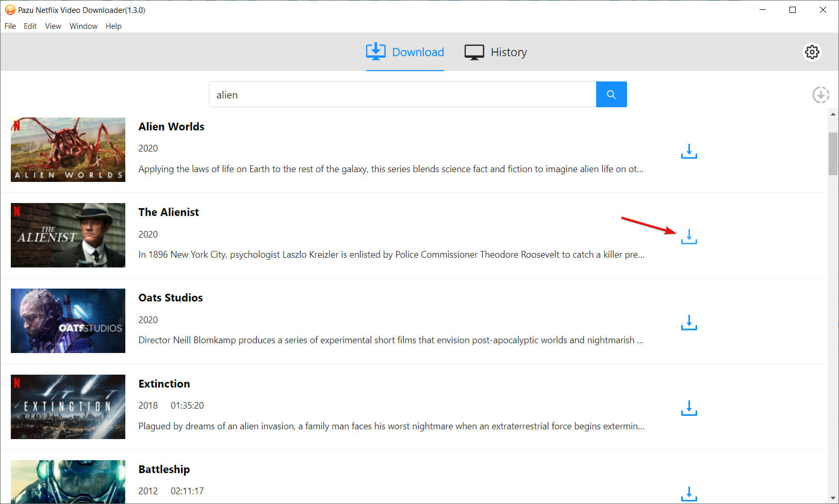The width and height of the screenshot is (839, 504).
Task: Select the Extinction poster thumbnail
Action: (x=68, y=407)
